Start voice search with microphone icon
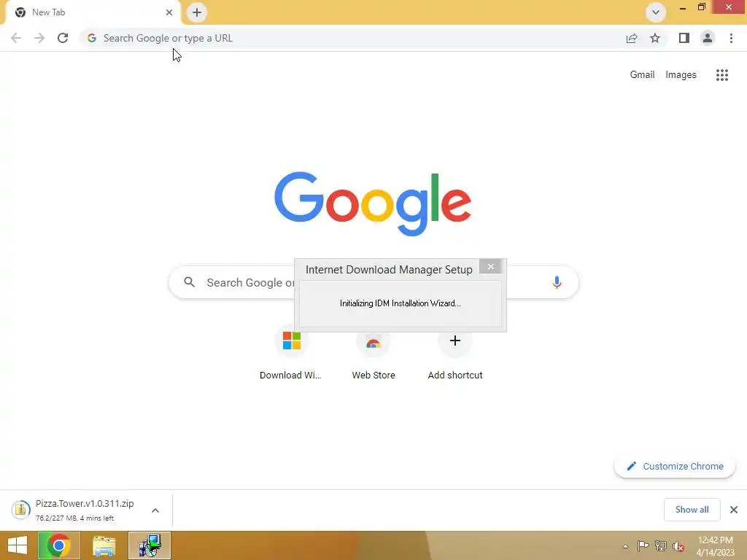 (x=557, y=282)
